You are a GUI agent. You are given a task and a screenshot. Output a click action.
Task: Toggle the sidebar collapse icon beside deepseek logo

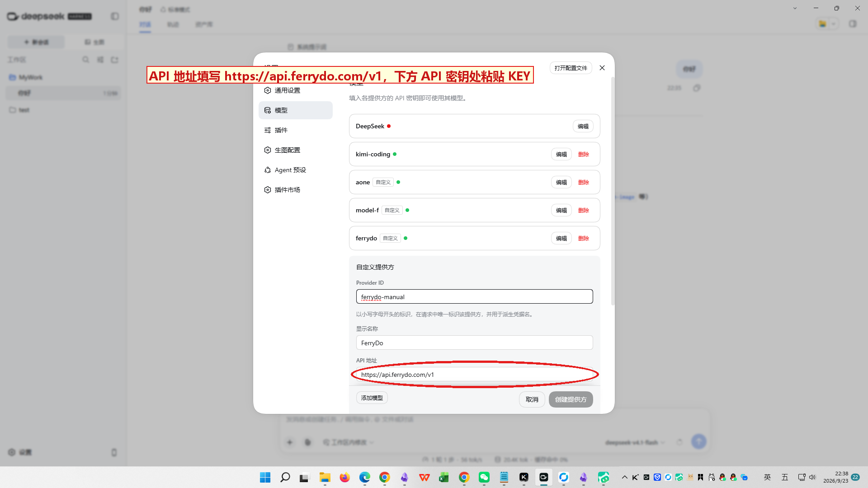click(x=115, y=16)
